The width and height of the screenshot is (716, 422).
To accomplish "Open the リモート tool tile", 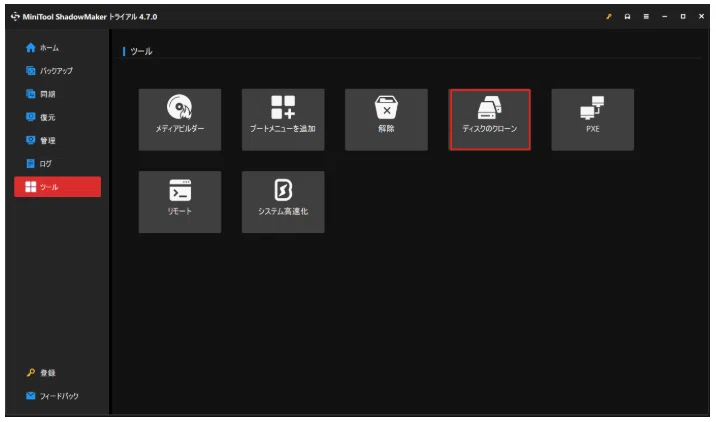I will (180, 202).
